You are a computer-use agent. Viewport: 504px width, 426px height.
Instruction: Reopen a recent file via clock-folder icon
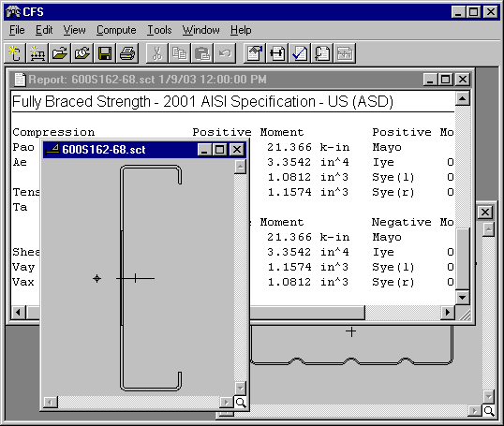click(82, 53)
